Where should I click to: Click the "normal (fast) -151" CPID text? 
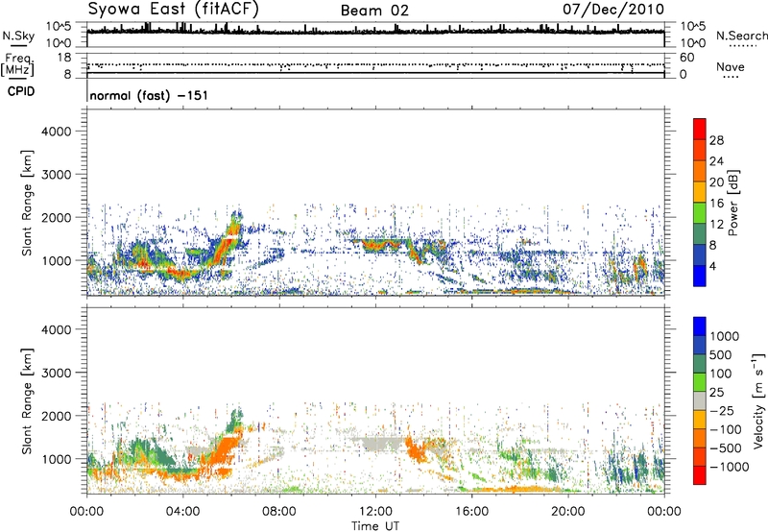pos(149,95)
